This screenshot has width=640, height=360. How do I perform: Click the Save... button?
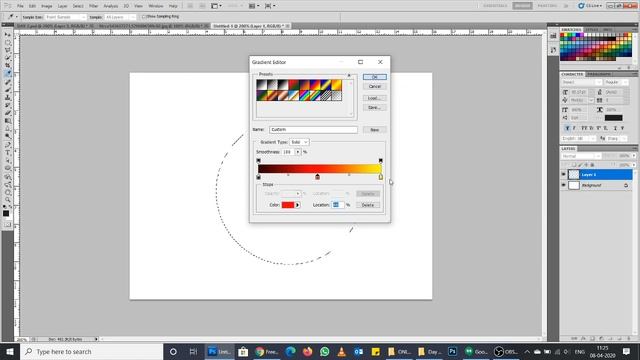(x=375, y=108)
